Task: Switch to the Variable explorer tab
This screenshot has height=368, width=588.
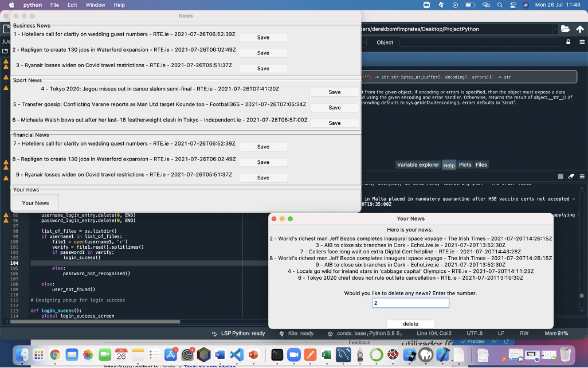Action: tap(418, 165)
